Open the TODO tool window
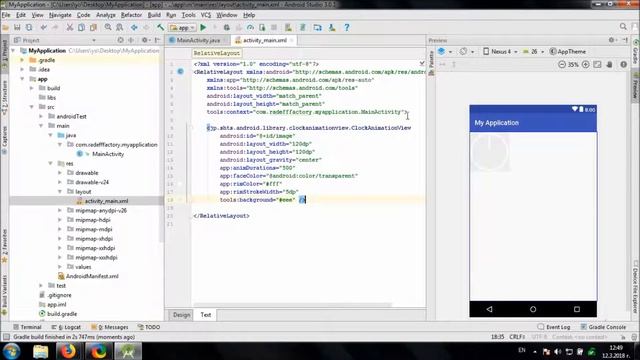Image resolution: width=640 pixels, height=360 pixels. point(149,327)
